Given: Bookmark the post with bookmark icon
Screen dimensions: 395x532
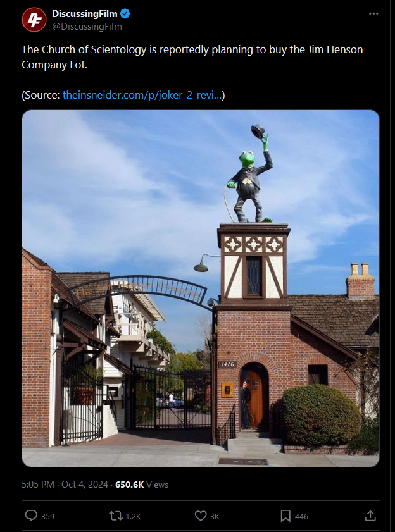Looking at the screenshot, I should pyautogui.click(x=285, y=516).
